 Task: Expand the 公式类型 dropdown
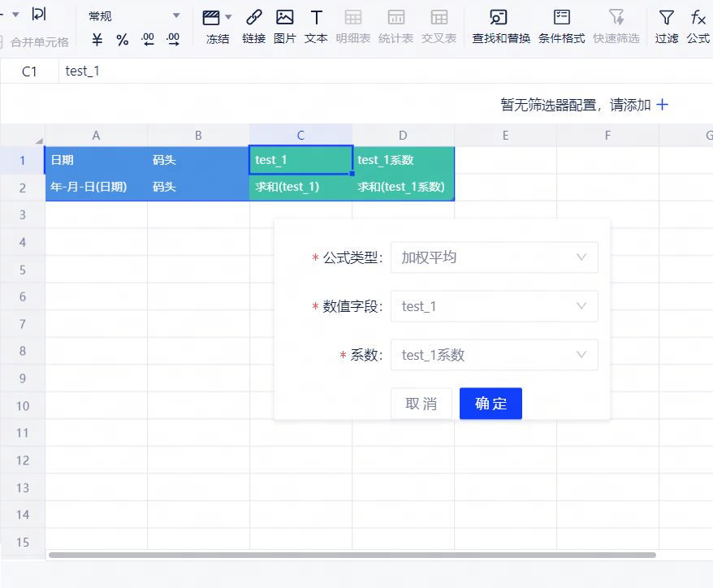tap(494, 257)
